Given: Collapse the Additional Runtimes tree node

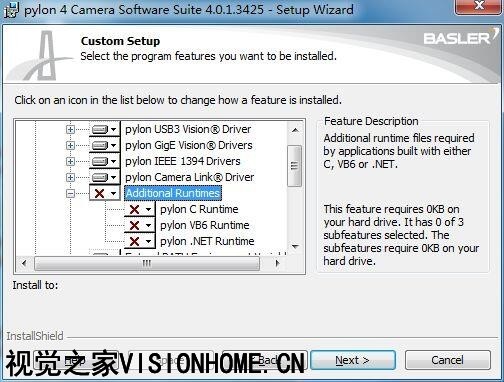Looking at the screenshot, I should click(70, 193).
